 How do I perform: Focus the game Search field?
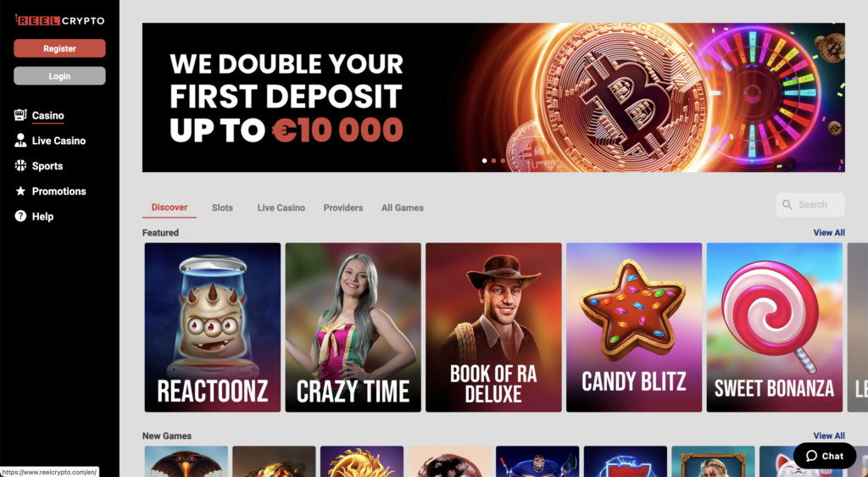[x=810, y=205]
